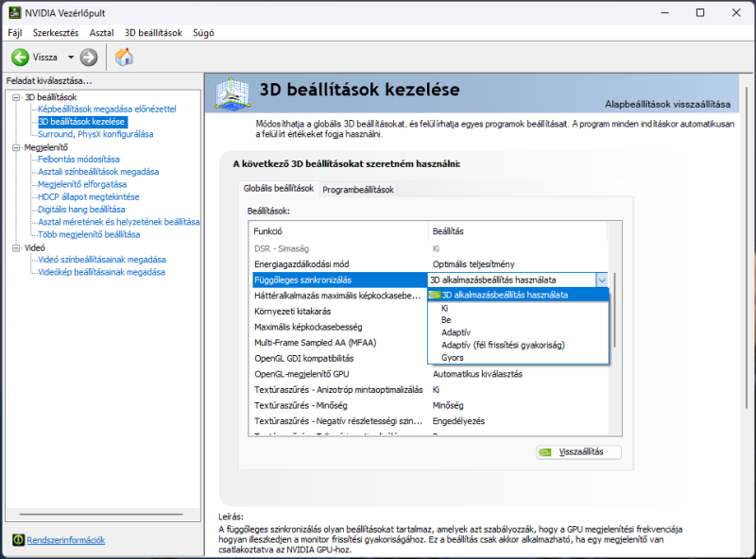
Task: Open Asztali színbeállítások megadása
Action: [x=98, y=172]
